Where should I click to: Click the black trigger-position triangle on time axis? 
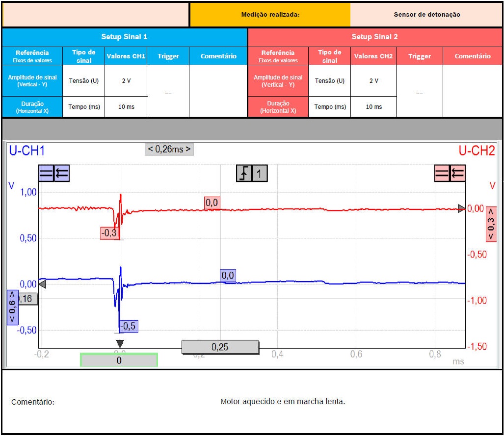(120, 343)
